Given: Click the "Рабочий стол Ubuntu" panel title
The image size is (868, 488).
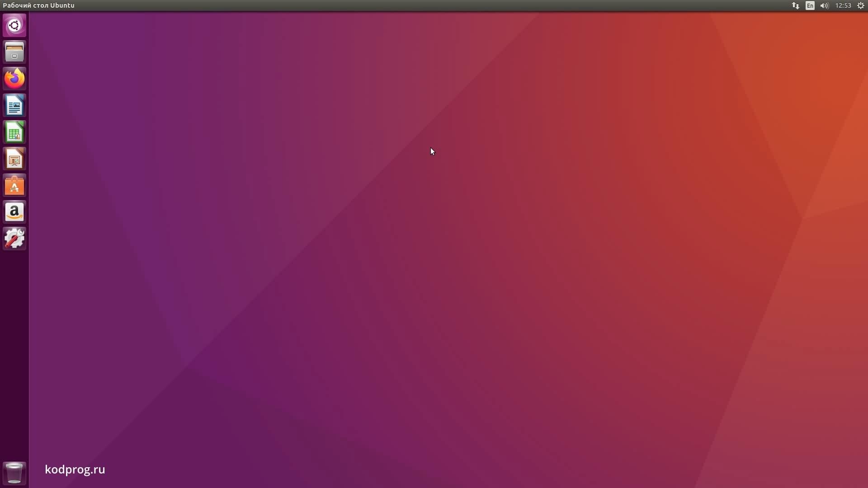Looking at the screenshot, I should click(x=38, y=5).
